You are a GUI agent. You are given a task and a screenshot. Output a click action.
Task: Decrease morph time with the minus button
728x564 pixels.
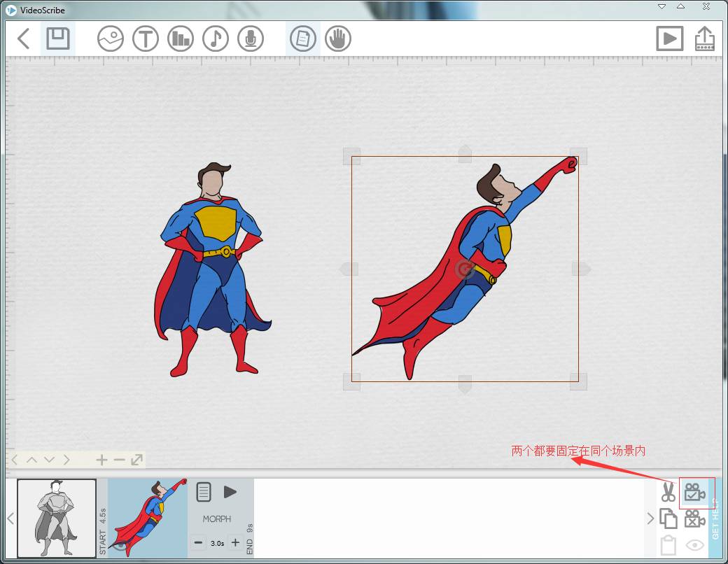[x=198, y=542]
